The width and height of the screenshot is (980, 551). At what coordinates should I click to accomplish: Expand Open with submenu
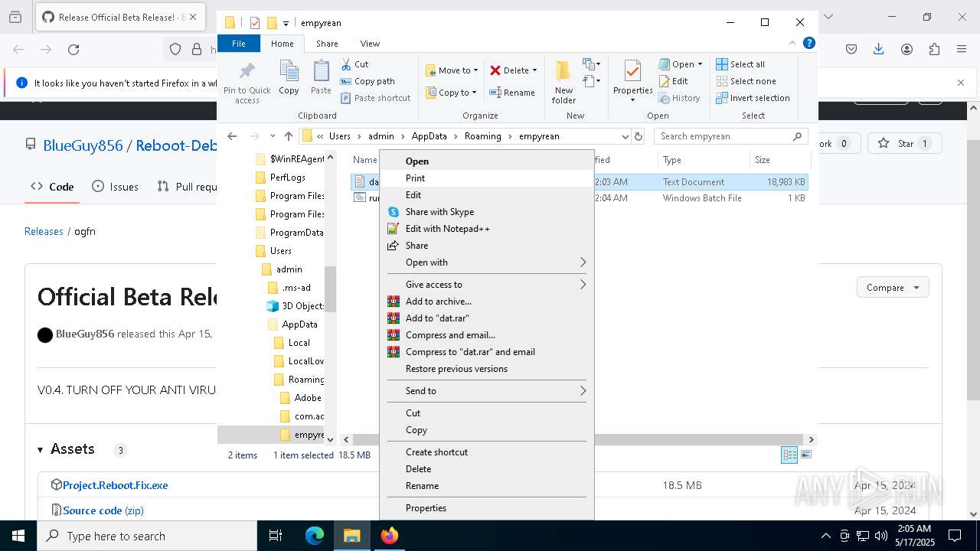[x=487, y=262]
